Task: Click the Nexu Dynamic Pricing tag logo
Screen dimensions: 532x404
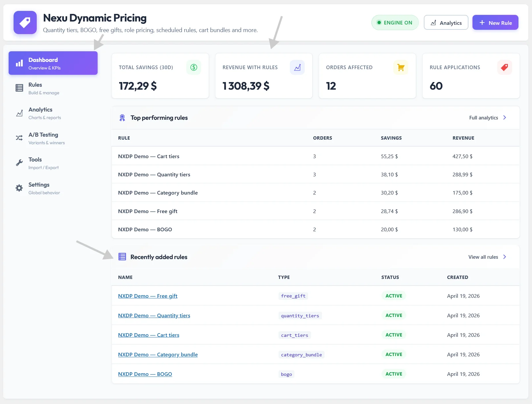Action: (25, 22)
